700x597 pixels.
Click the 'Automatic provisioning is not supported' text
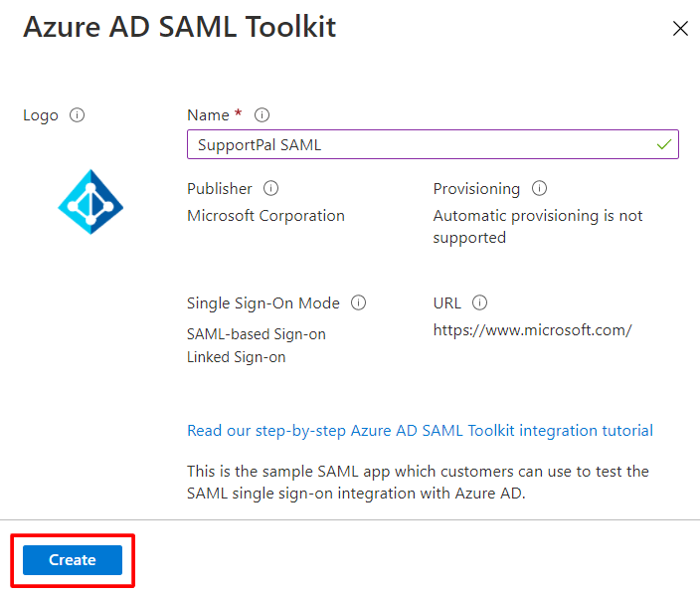[537, 227]
